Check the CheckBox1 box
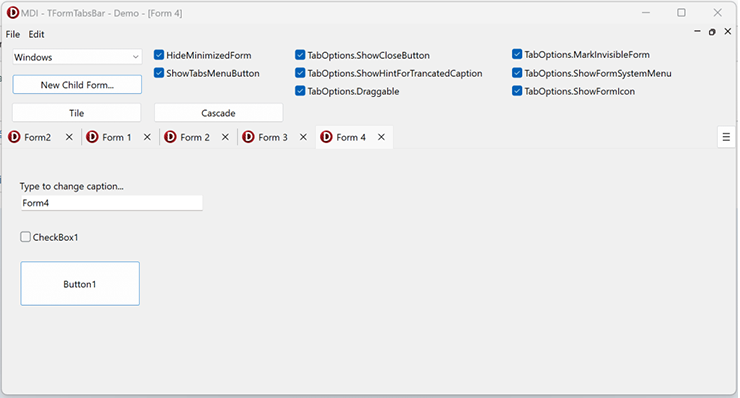The image size is (740, 398). coord(25,237)
